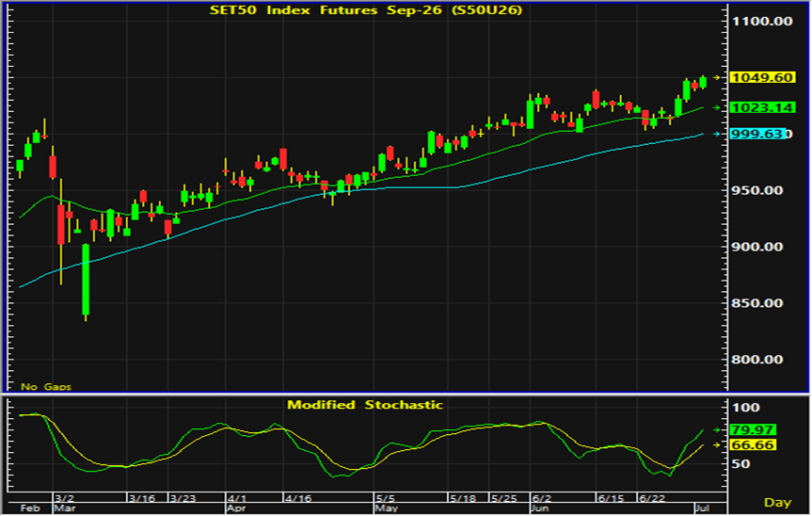Click the Feb month label
The image size is (812, 516).
30,508
